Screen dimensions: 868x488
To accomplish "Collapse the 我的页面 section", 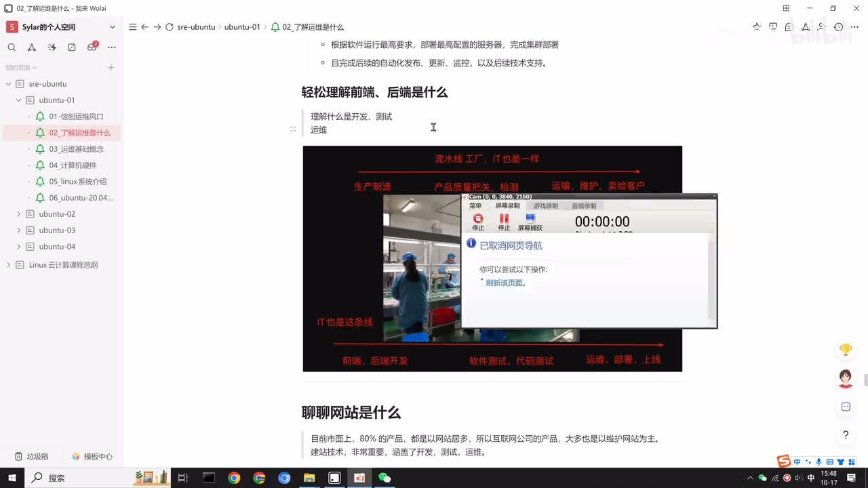I will pyautogui.click(x=21, y=68).
